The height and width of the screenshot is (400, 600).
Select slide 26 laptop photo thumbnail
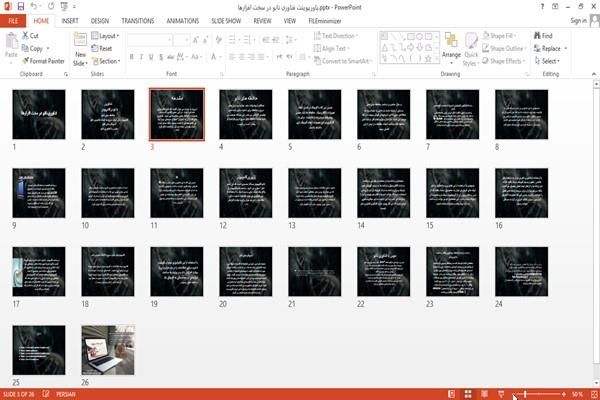coord(108,350)
